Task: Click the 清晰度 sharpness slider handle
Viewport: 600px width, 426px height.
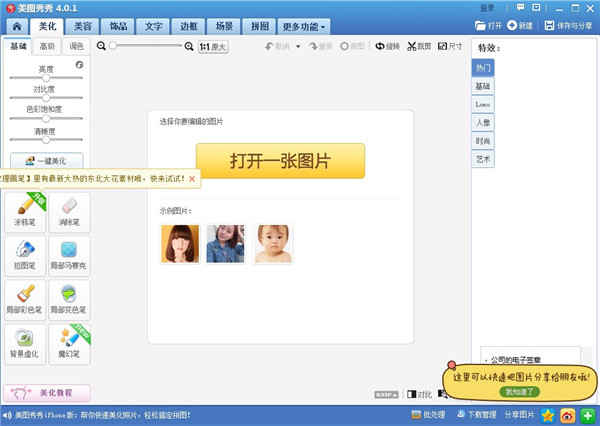Action: click(46, 140)
